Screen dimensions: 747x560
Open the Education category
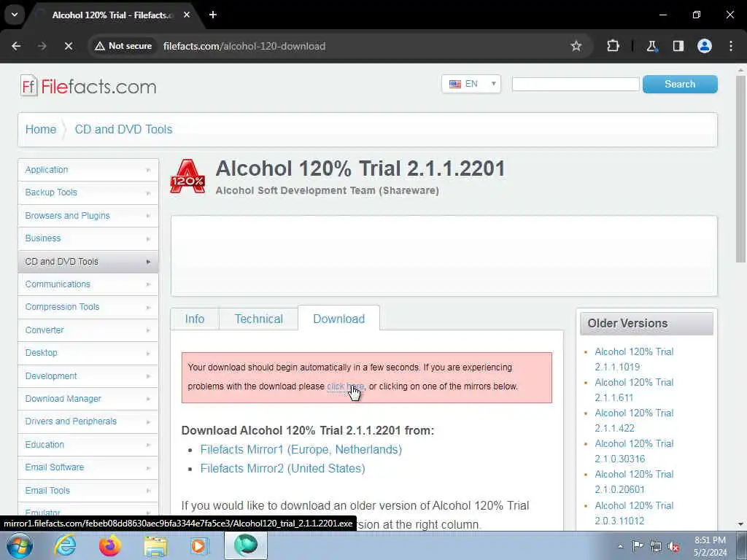(x=88, y=445)
